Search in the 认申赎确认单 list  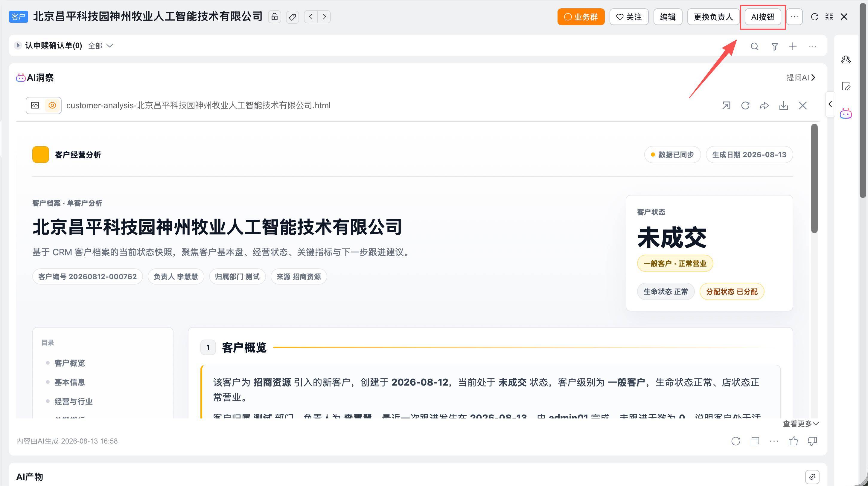(755, 47)
